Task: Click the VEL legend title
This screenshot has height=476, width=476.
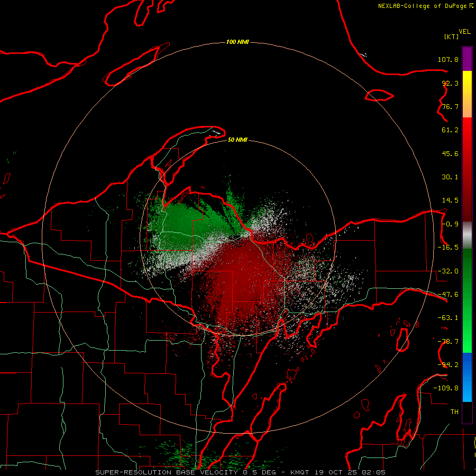Action: pos(464,32)
